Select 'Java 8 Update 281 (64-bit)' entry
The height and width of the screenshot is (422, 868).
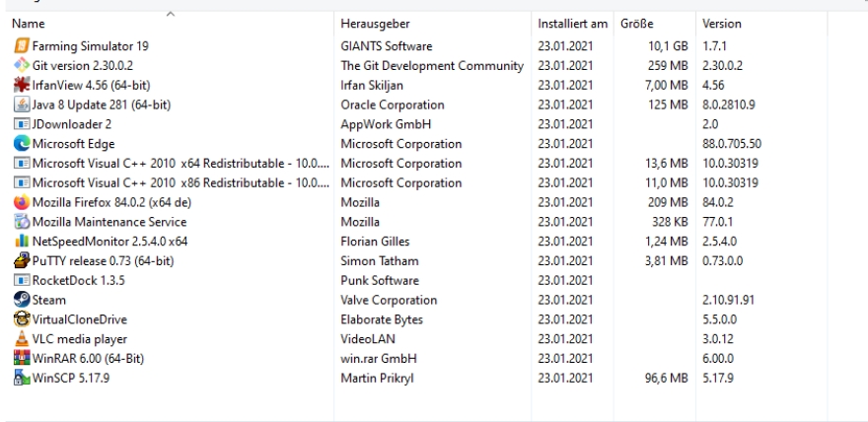102,105
